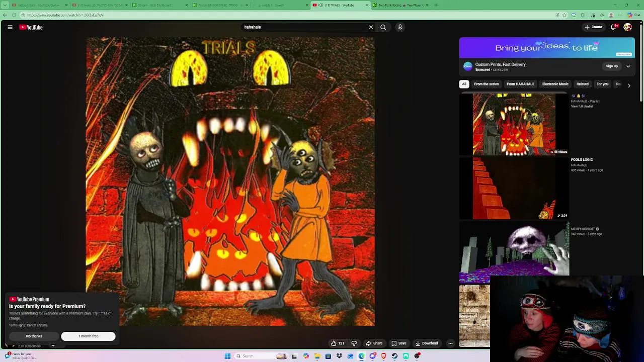Click the Canva advertiser logo
Image resolution: width=644 pixels, height=362 pixels.
tap(468, 66)
